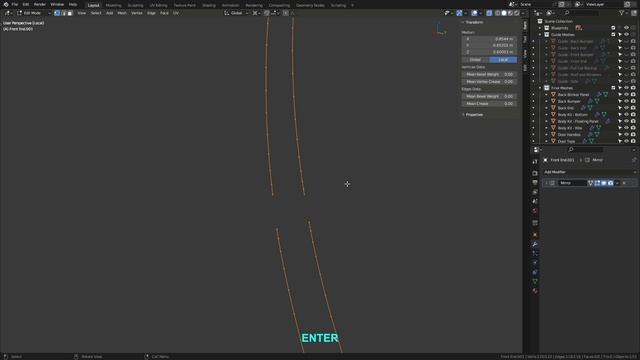Toggle snapping magnet
Viewport: 640px width, 360px height.
[267, 13]
